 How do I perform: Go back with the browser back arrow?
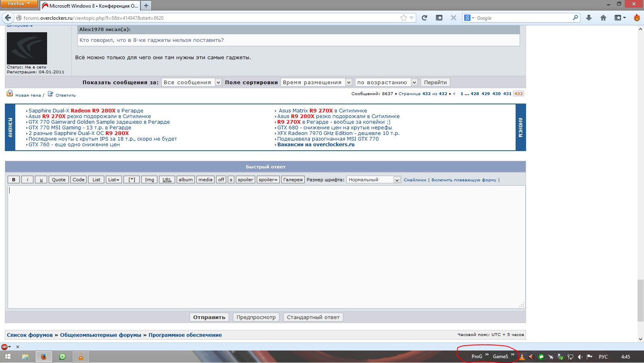(x=8, y=18)
